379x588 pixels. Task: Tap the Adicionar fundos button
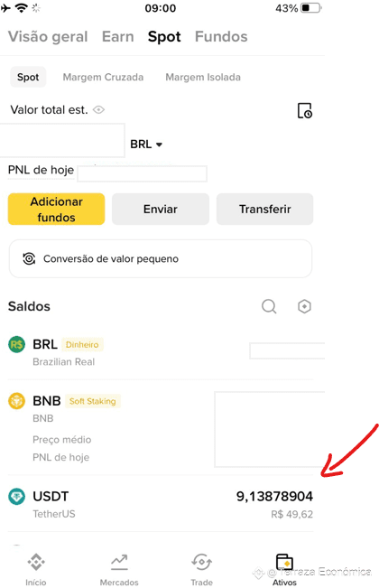56,210
